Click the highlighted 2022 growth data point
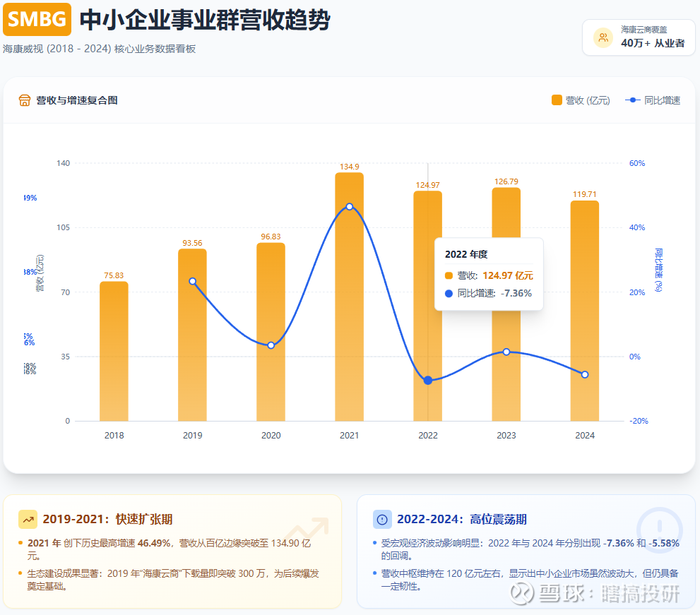The image size is (700, 615). click(427, 381)
